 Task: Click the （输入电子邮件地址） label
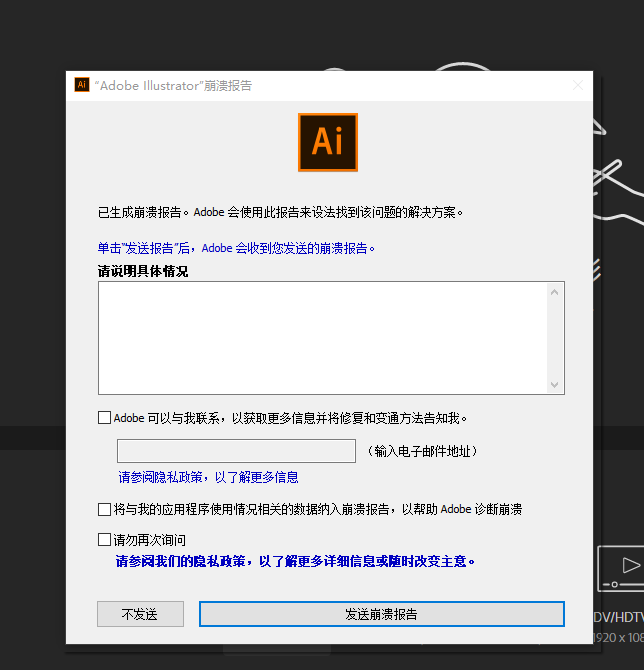422,451
